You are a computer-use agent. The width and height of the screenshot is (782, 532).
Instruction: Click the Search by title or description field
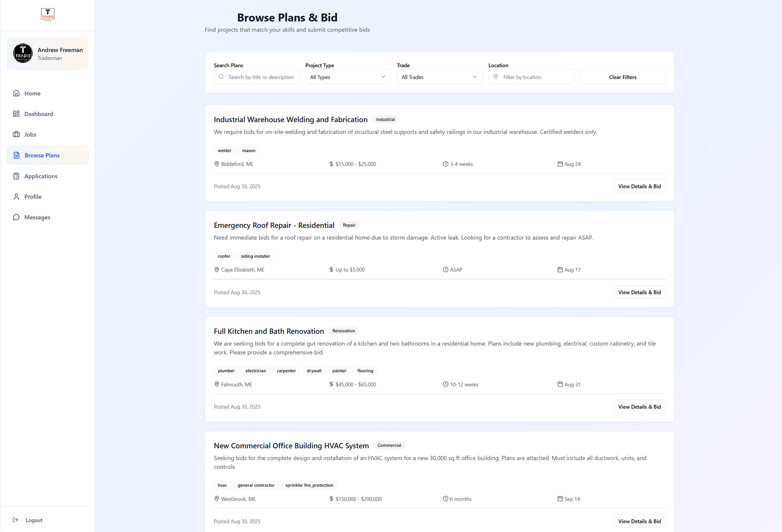click(261, 77)
